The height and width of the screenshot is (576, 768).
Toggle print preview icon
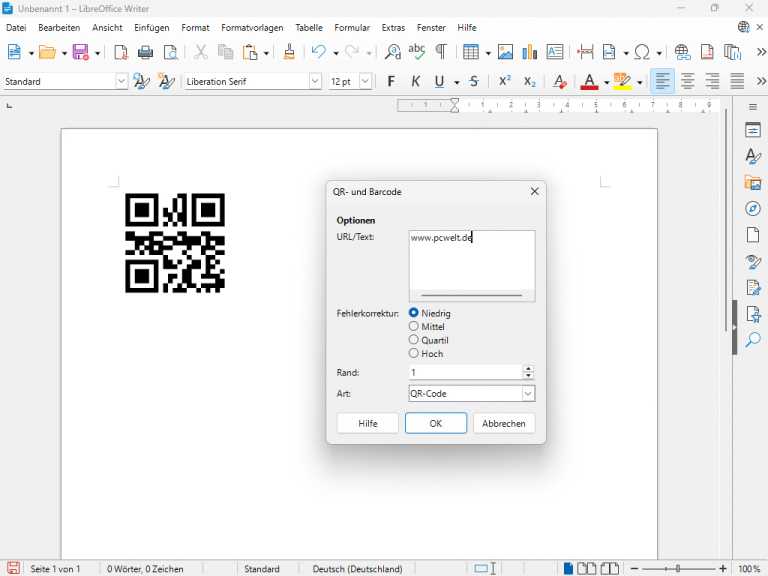pos(170,51)
